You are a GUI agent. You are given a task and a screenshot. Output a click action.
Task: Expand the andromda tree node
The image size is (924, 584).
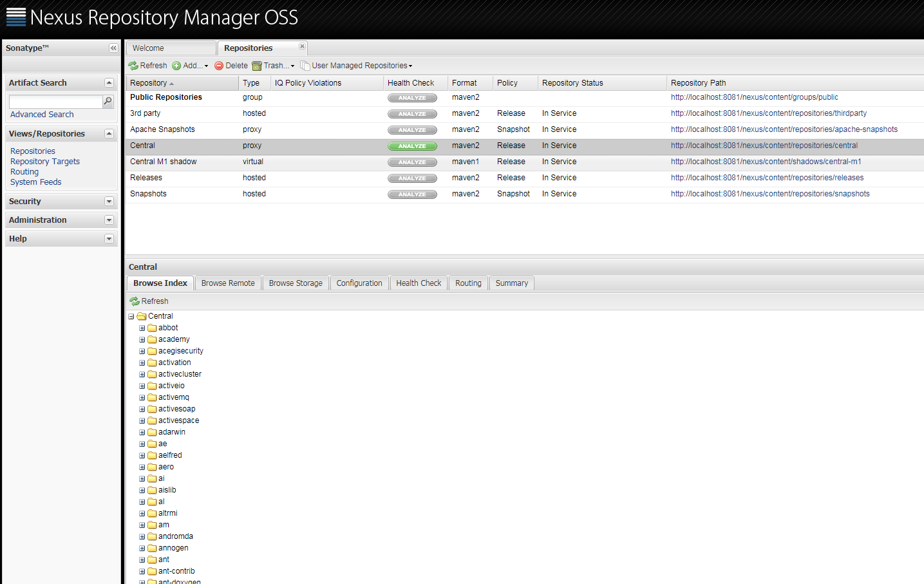click(142, 537)
